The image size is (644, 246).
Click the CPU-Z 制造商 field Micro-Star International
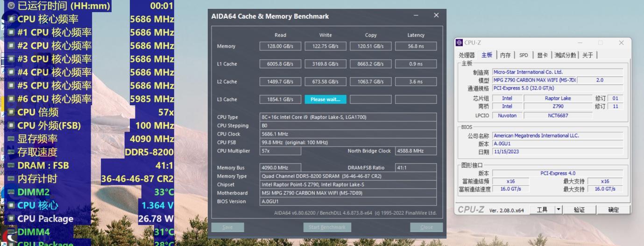558,72
